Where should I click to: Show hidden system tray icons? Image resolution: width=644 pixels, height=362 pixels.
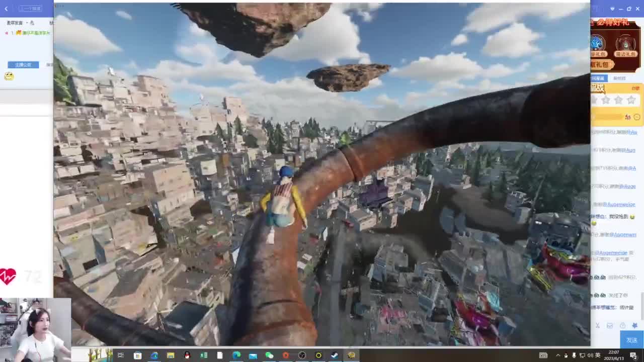pos(557,355)
